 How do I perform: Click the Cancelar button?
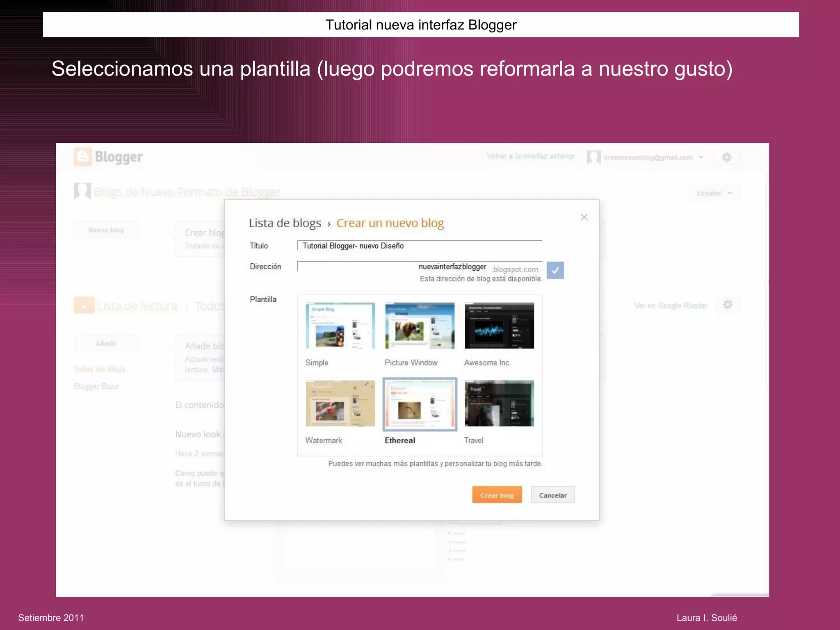point(552,495)
